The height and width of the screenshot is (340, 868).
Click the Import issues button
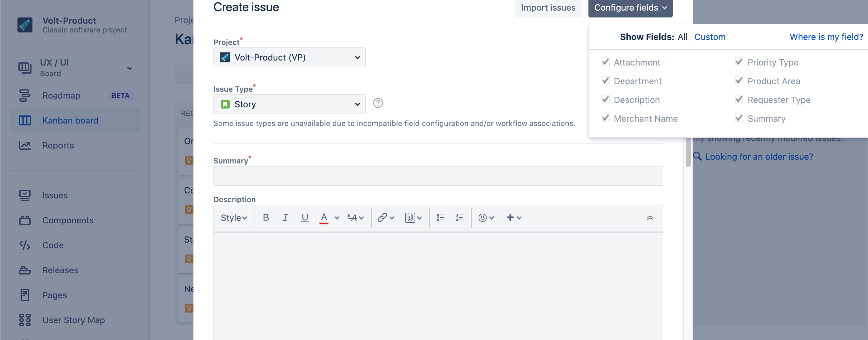point(548,7)
